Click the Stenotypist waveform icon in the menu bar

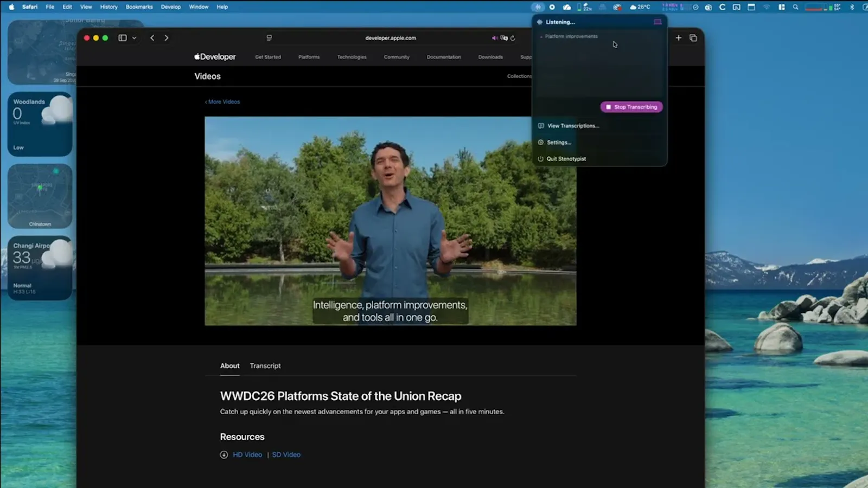[538, 7]
